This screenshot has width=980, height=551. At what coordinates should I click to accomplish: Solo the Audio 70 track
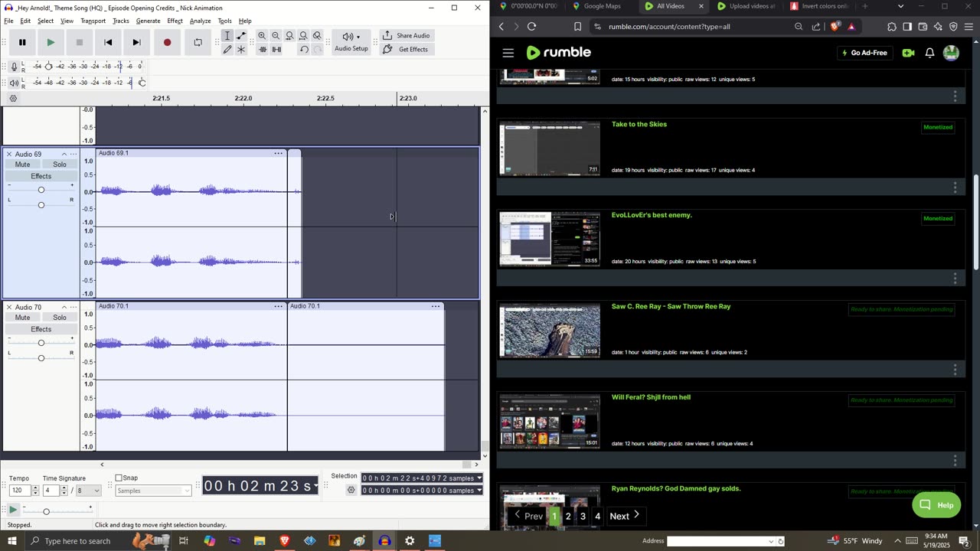pos(60,318)
